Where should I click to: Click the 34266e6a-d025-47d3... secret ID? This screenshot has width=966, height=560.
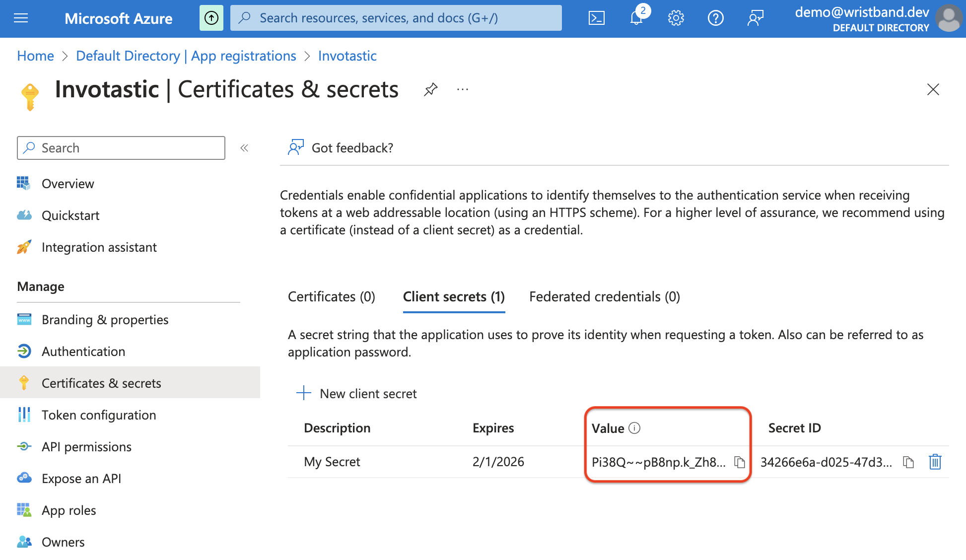click(827, 462)
